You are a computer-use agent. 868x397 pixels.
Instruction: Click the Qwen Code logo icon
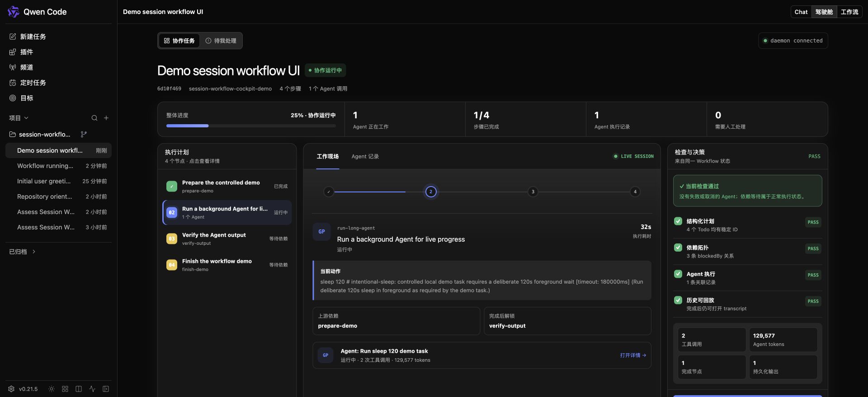[14, 12]
